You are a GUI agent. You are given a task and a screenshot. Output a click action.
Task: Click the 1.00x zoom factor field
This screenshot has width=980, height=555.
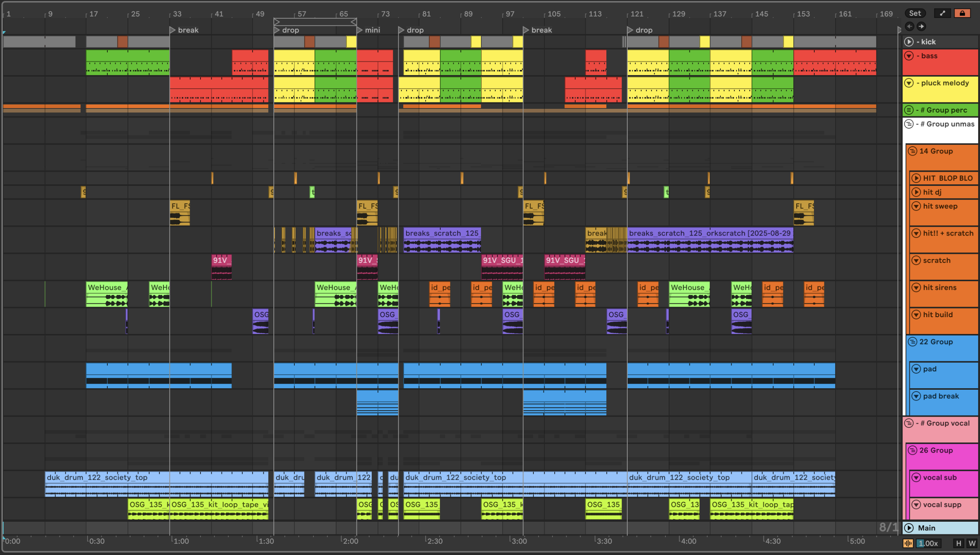coord(928,543)
